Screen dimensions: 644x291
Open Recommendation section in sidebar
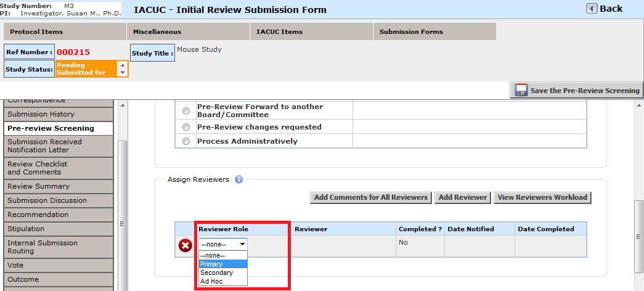click(59, 215)
